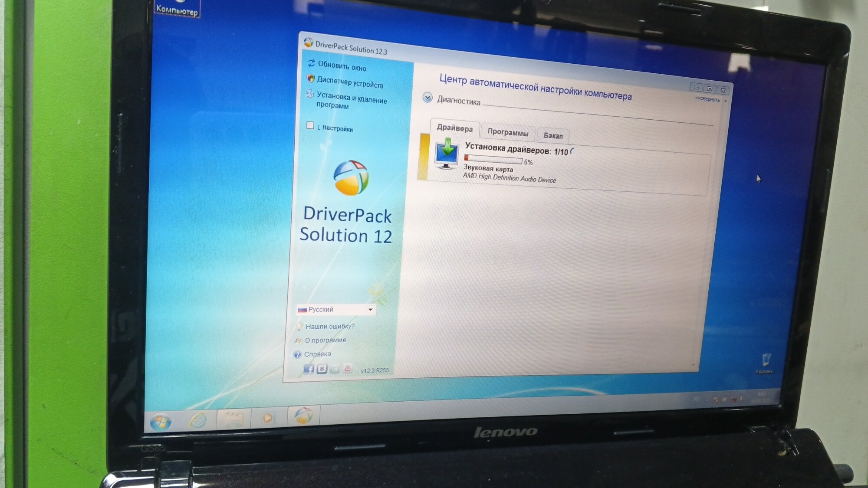Open the VKontakte social icon

pyautogui.click(x=322, y=369)
